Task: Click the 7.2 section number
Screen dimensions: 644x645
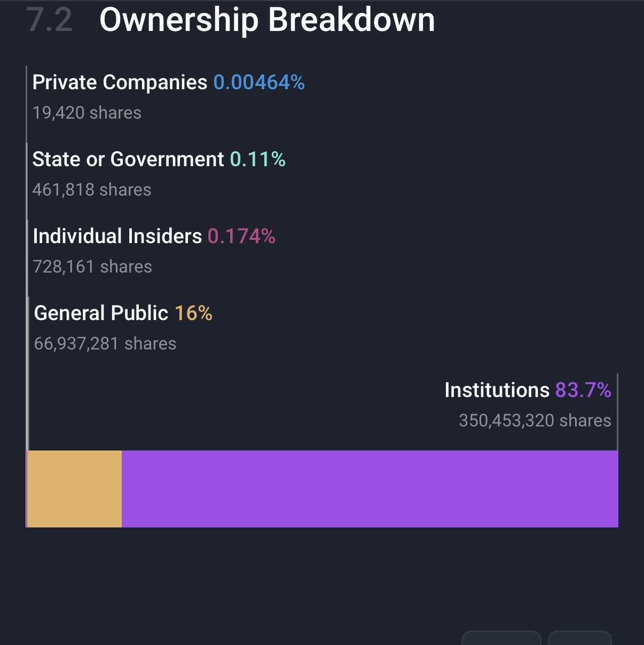Action: coord(50,20)
